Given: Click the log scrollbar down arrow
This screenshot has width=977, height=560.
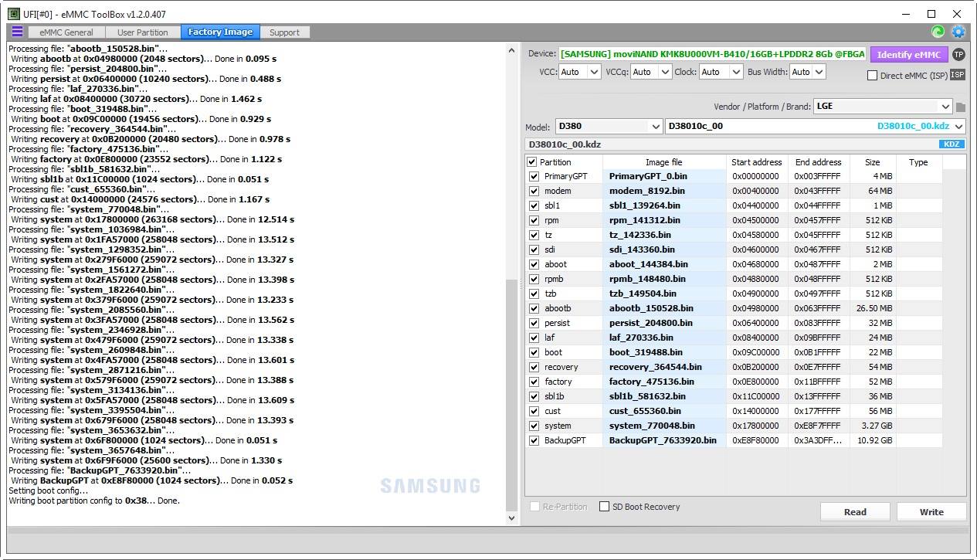Looking at the screenshot, I should [x=511, y=518].
